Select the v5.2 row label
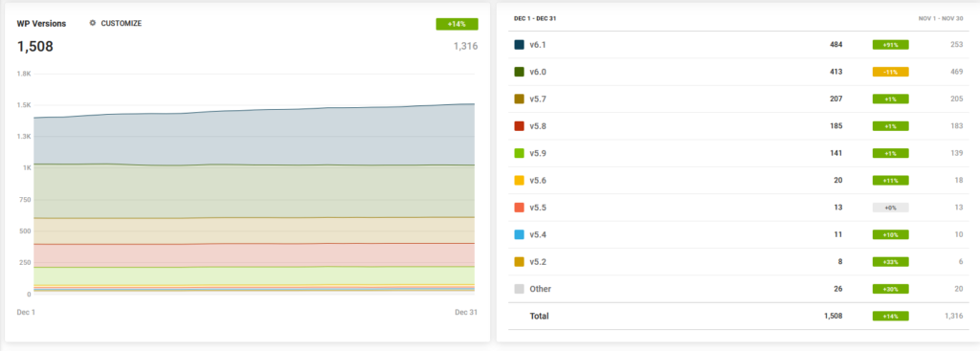 click(538, 262)
